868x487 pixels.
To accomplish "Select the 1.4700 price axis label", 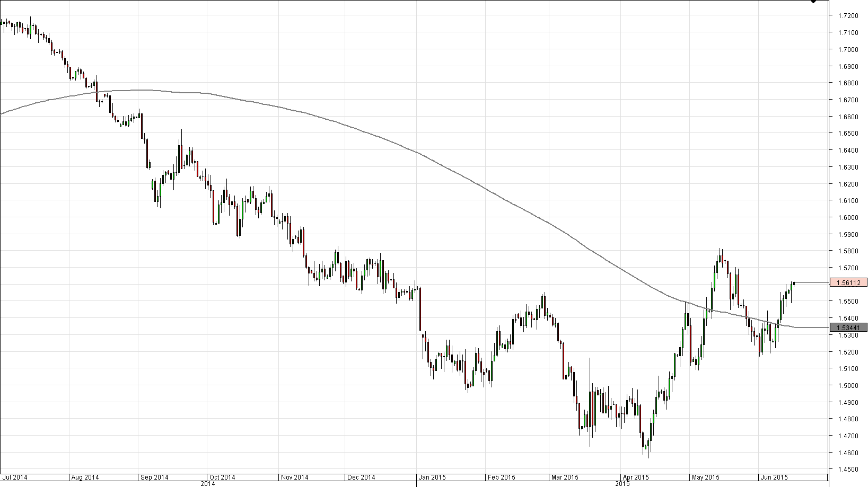I will [848, 436].
